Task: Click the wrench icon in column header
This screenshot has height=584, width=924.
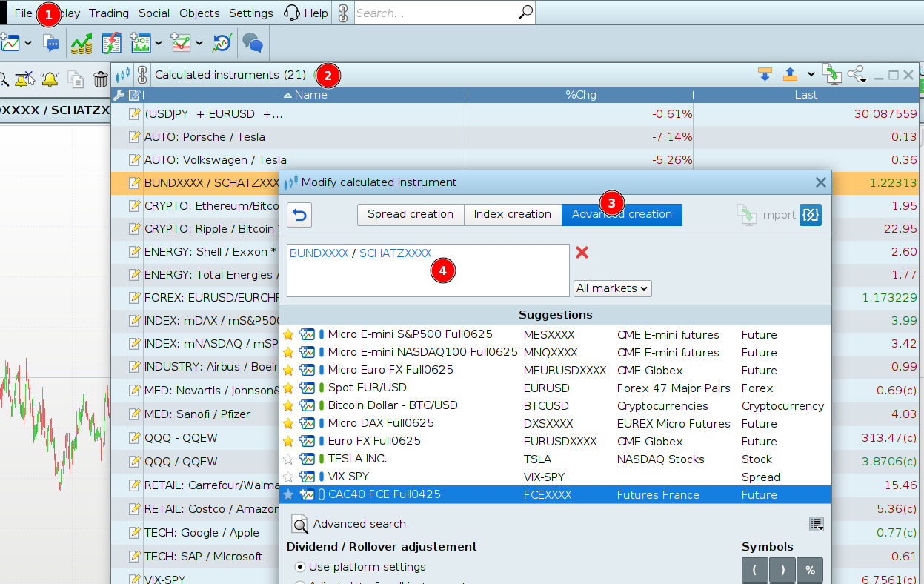Action: click(119, 95)
